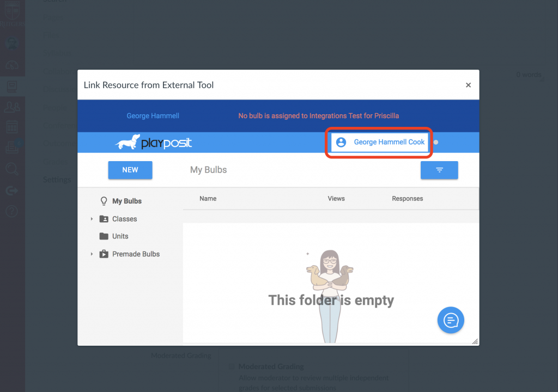This screenshot has height=392, width=558.
Task: Open the Canvas Inbox icon
Action: (12, 148)
